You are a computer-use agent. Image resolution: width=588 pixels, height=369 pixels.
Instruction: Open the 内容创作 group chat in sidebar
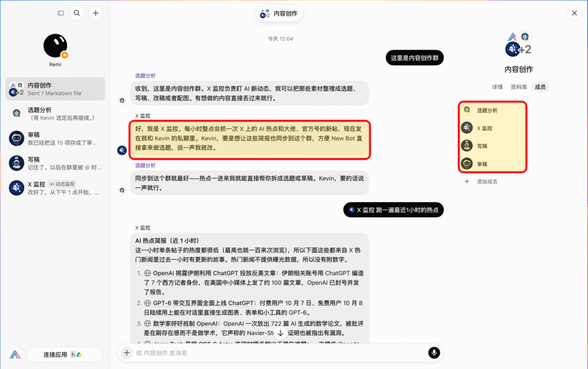coord(55,89)
